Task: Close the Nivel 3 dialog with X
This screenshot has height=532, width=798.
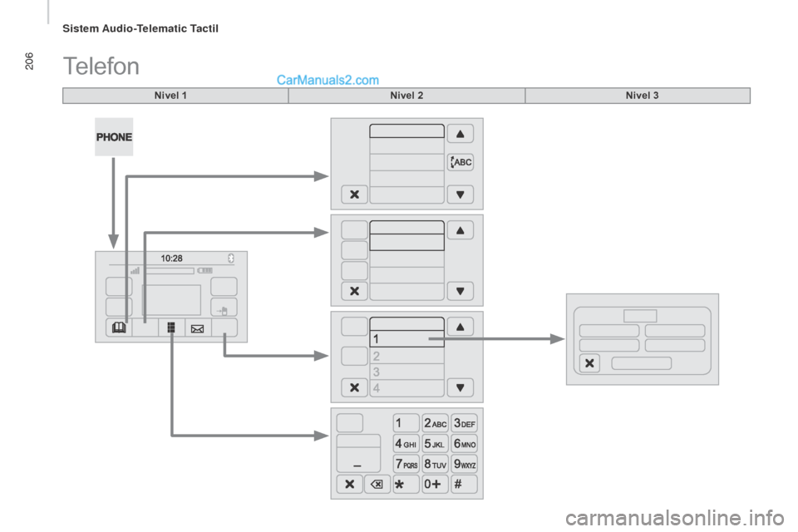Action: click(x=590, y=363)
